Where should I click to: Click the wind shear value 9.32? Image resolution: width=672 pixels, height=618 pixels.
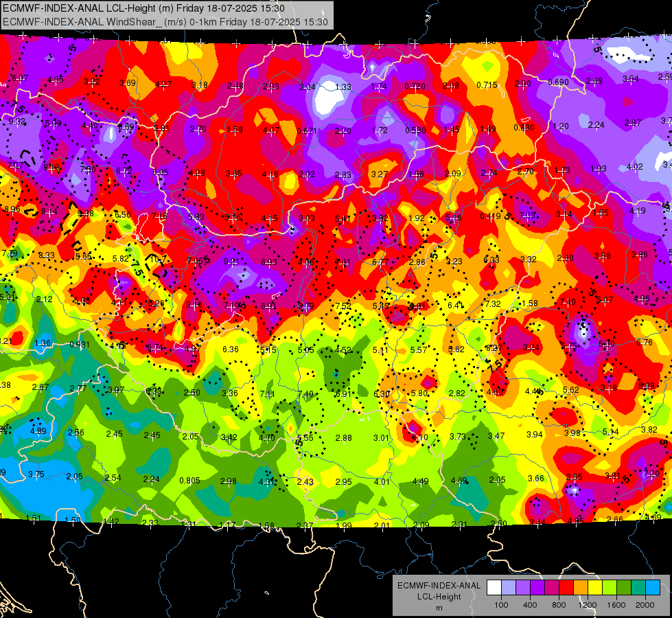[16, 122]
